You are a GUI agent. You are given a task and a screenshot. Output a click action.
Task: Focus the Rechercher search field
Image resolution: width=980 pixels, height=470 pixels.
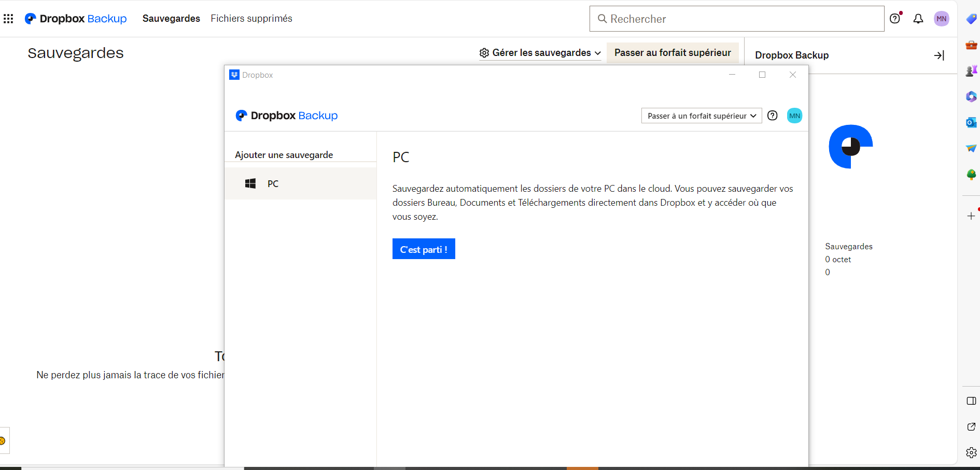(737, 19)
